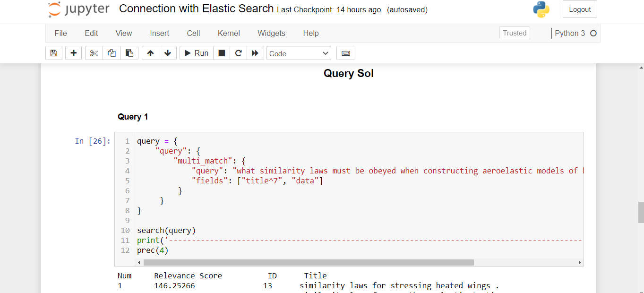644x293 pixels.
Task: Run the selected cell with the Run button
Action: click(x=196, y=53)
